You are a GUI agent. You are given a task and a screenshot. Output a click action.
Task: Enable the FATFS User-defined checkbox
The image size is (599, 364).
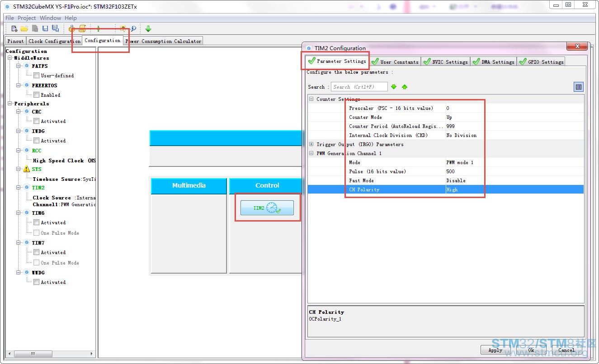[36, 76]
